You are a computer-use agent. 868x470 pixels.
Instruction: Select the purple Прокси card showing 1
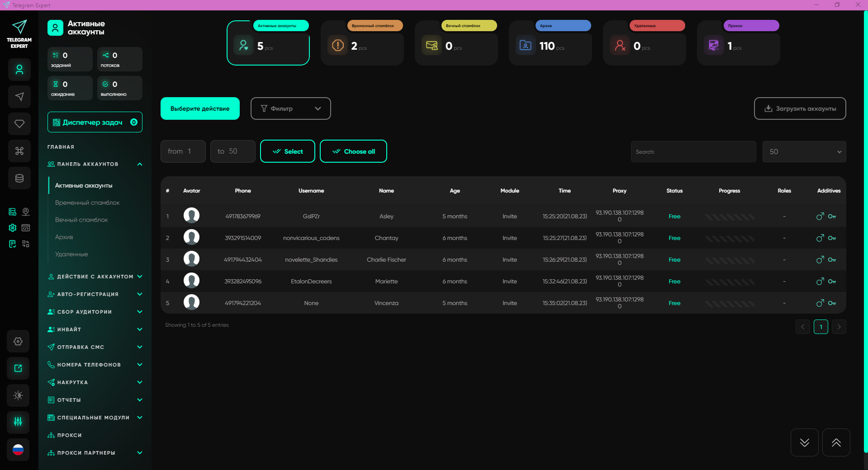(x=739, y=43)
